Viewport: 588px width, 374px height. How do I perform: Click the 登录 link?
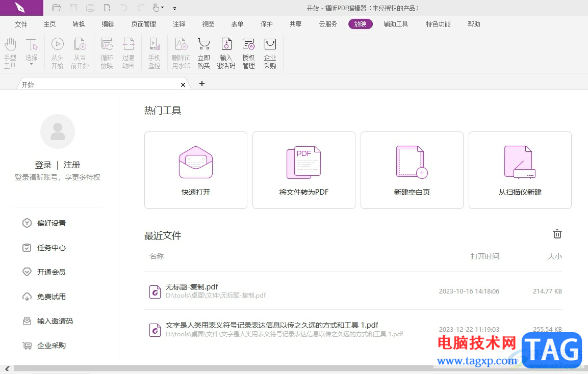tap(43, 165)
